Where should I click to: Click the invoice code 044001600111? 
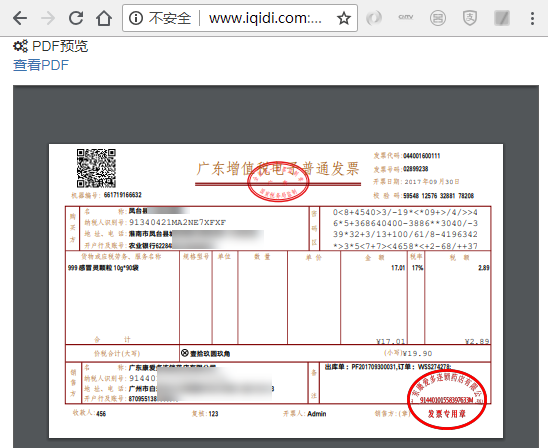click(x=421, y=156)
